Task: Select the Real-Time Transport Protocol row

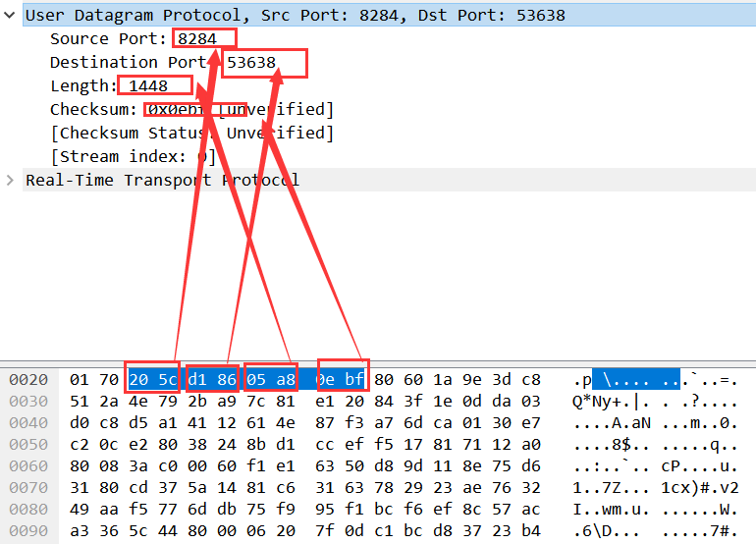Action: click(389, 180)
